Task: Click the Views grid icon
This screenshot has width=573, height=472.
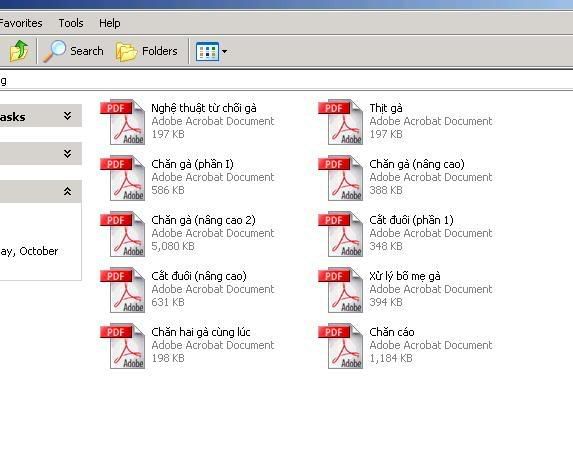Action: pos(207,52)
